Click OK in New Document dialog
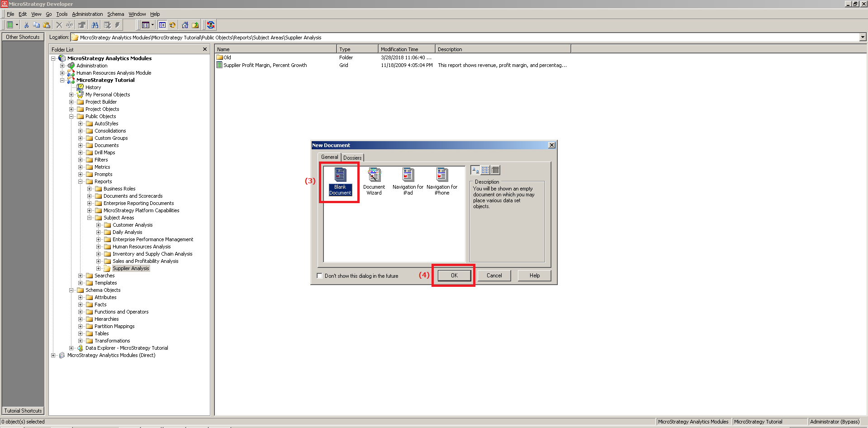 454,276
